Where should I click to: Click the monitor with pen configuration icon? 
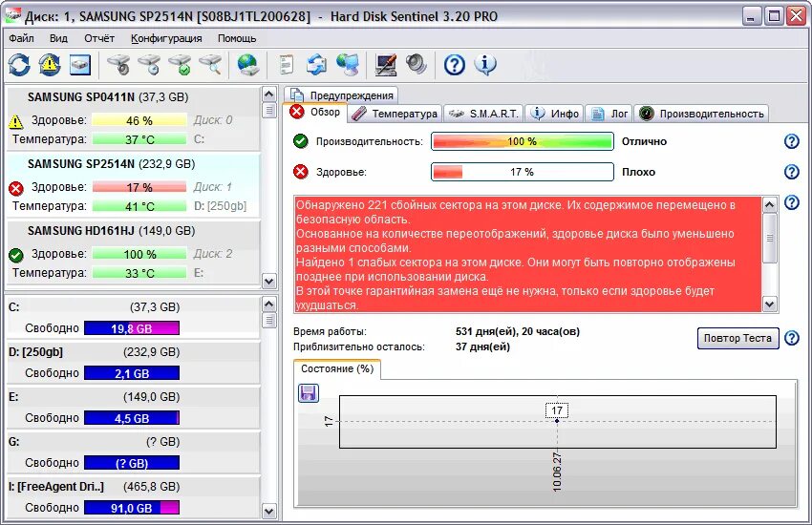click(386, 65)
